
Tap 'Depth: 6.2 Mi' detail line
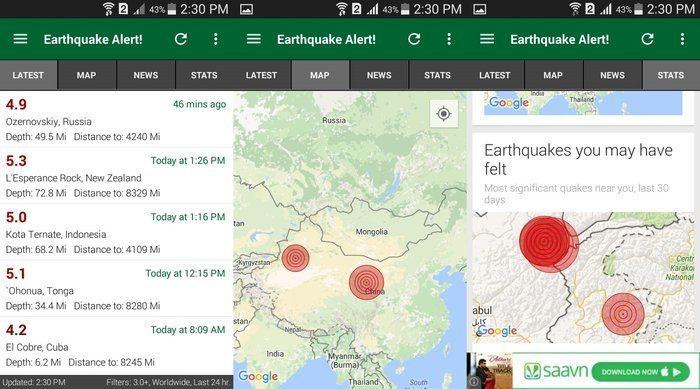click(33, 362)
